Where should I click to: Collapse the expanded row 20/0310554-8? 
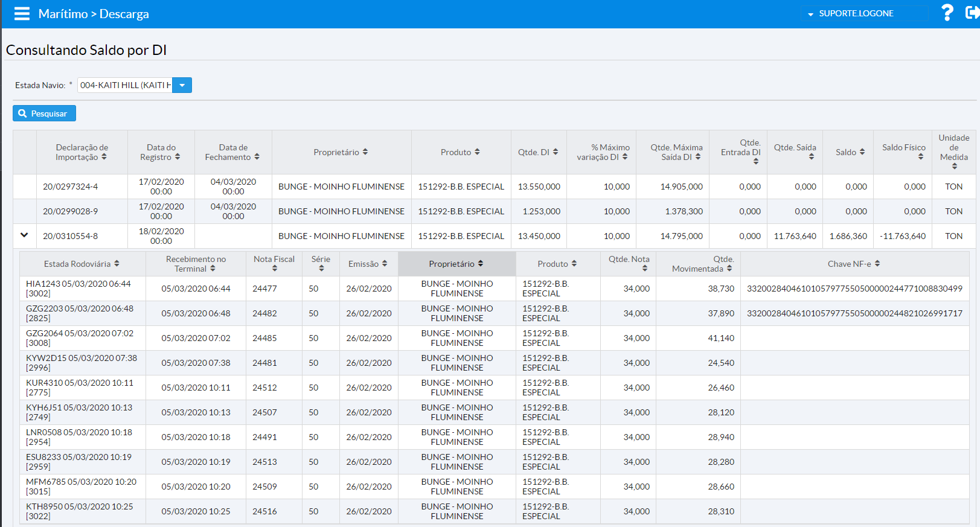pyautogui.click(x=24, y=235)
